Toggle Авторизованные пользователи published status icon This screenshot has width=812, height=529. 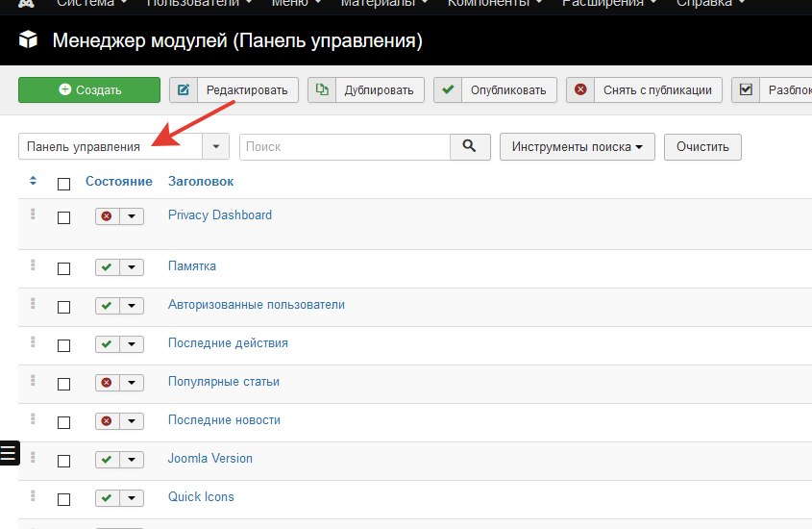click(x=108, y=306)
